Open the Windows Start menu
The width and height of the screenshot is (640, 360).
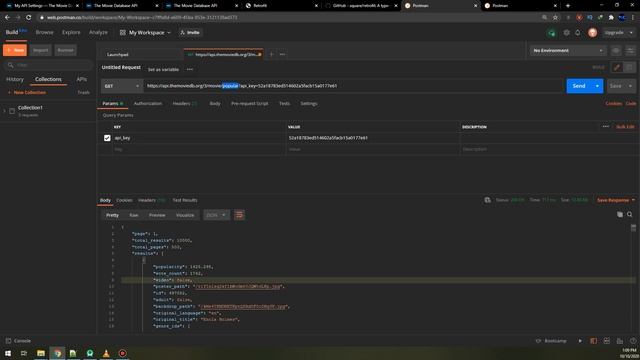(x=8, y=353)
